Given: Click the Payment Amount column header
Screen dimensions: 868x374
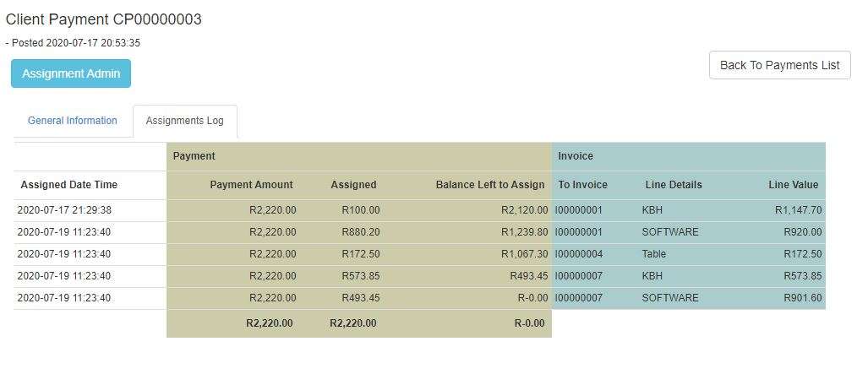Looking at the screenshot, I should pos(251,185).
